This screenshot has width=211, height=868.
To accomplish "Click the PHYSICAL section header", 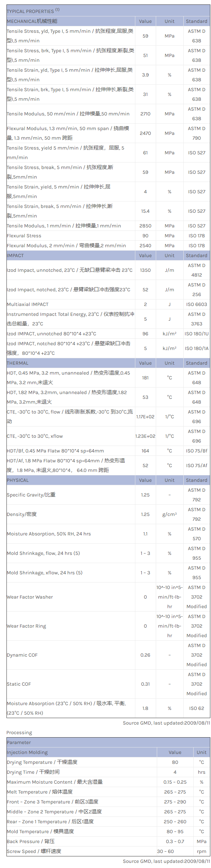I will pos(18,480).
